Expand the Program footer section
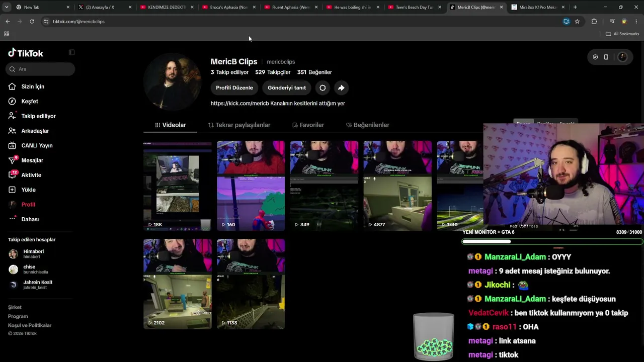This screenshot has height=362, width=644. click(x=18, y=316)
